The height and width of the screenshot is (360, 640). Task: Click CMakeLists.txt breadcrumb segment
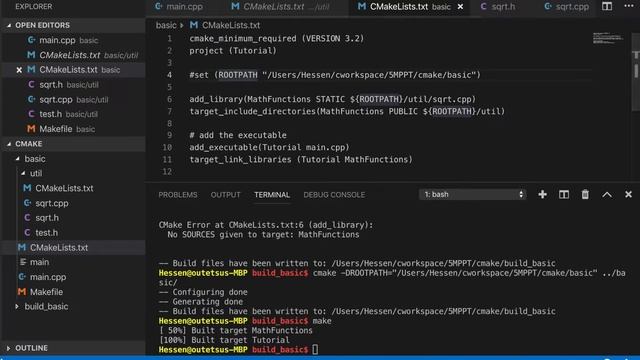231,25
